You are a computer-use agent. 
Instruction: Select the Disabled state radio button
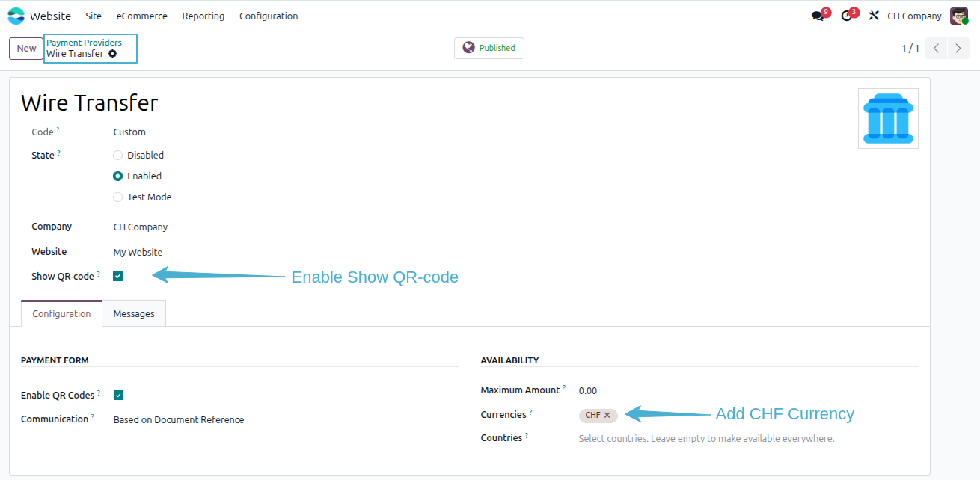pos(117,156)
